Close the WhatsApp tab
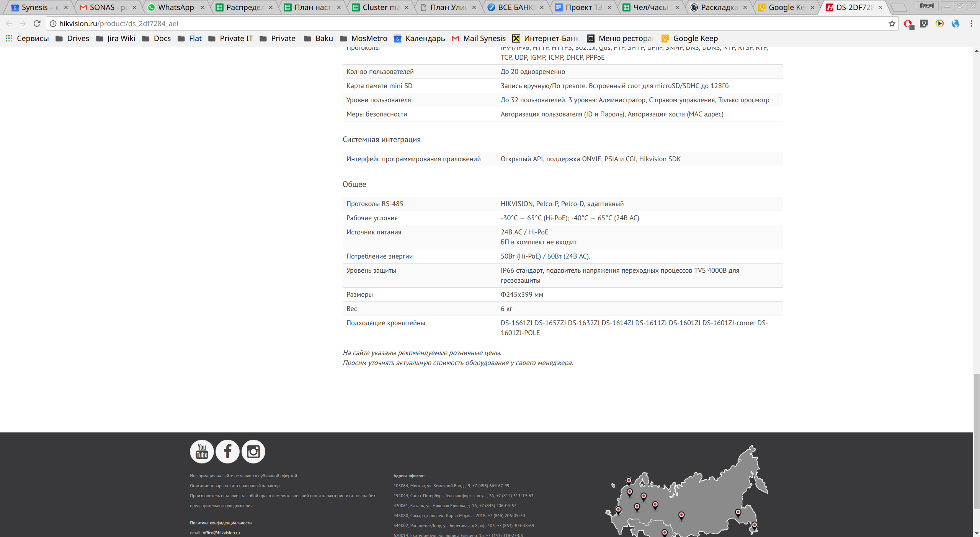980x537 pixels. coord(203,7)
